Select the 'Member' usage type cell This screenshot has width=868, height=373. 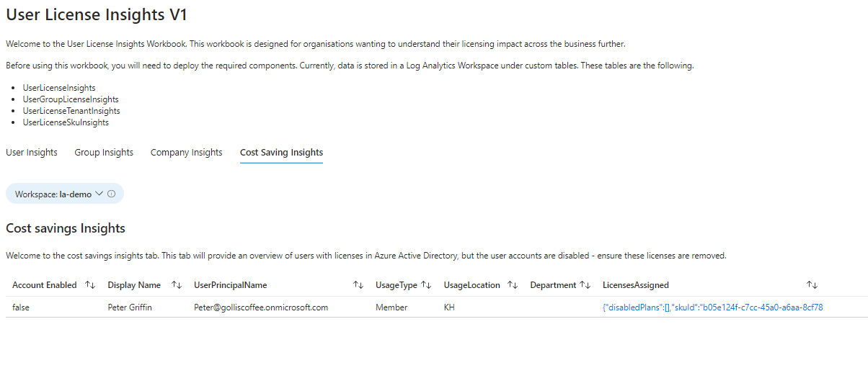coord(391,307)
